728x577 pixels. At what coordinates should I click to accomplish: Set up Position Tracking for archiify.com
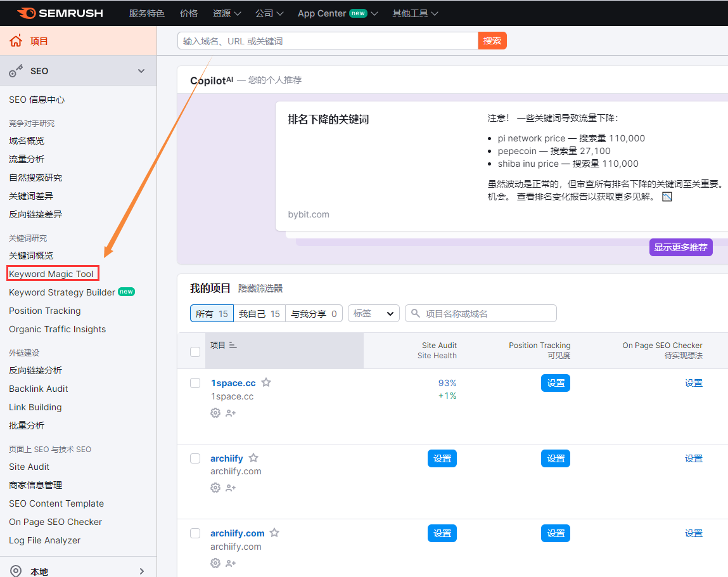point(555,533)
